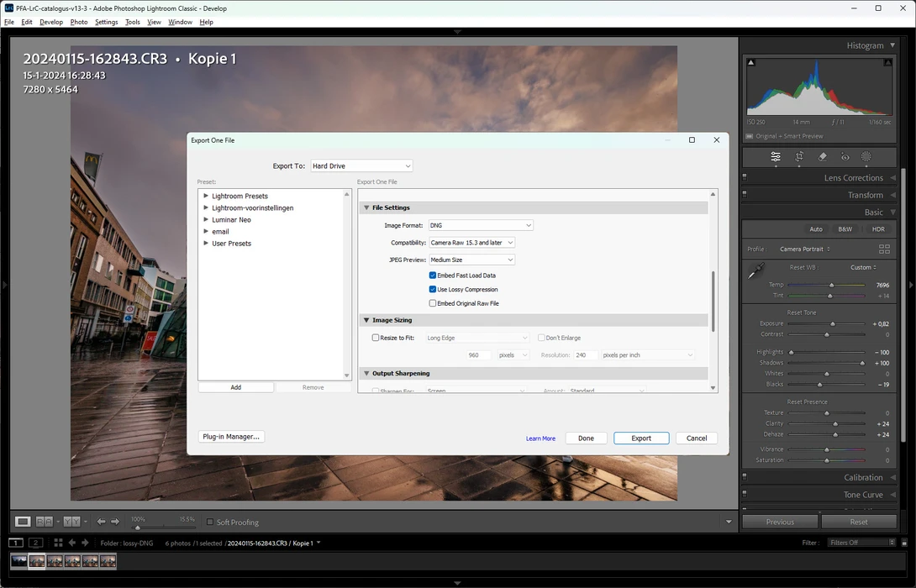Follow the Learn More link
This screenshot has width=916, height=588.
pyautogui.click(x=540, y=438)
